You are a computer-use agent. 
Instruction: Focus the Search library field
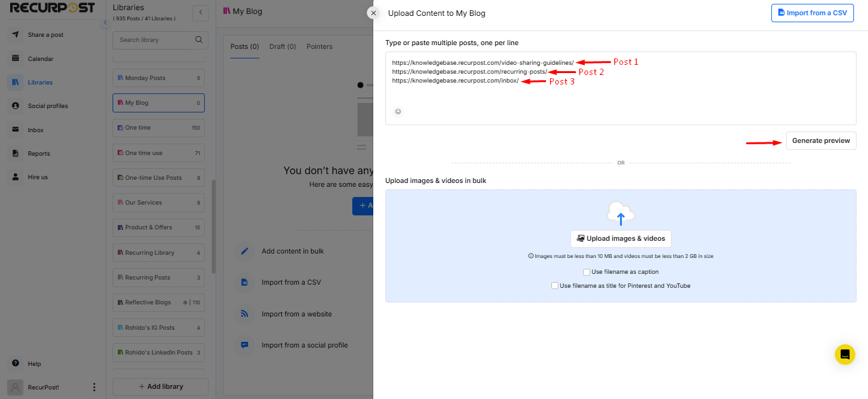pos(160,39)
